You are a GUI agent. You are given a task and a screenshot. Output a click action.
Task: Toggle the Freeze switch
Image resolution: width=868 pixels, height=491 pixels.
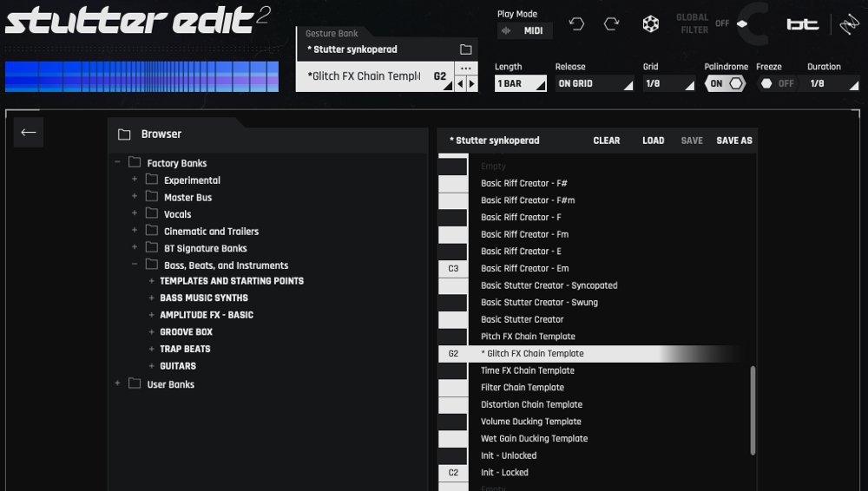(x=777, y=83)
